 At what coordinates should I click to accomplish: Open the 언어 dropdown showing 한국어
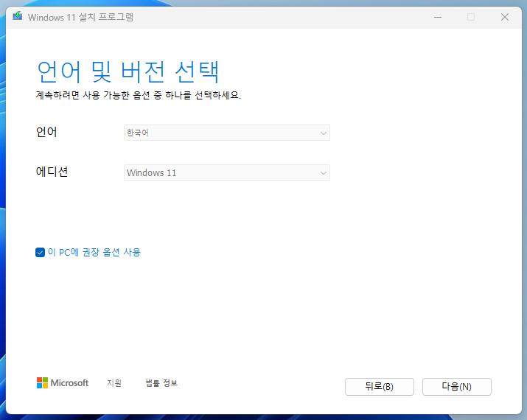[227, 133]
